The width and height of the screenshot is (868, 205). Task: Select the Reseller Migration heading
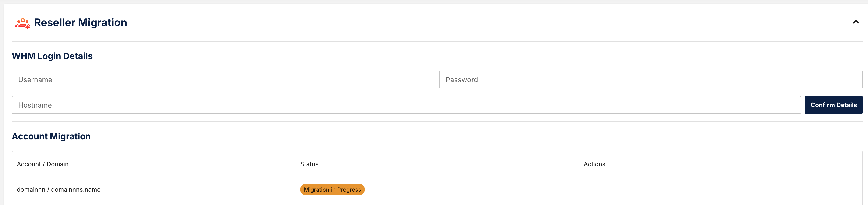81,23
